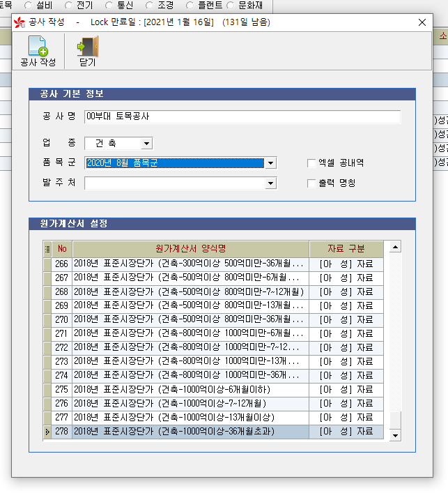
Task: Click the 자료 구분 column header
Action: (x=346, y=249)
